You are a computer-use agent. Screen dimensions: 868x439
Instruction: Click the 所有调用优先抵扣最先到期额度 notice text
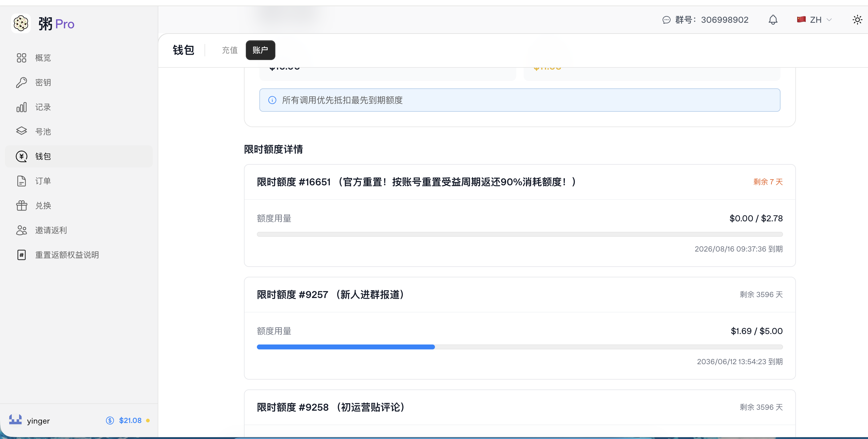342,100
